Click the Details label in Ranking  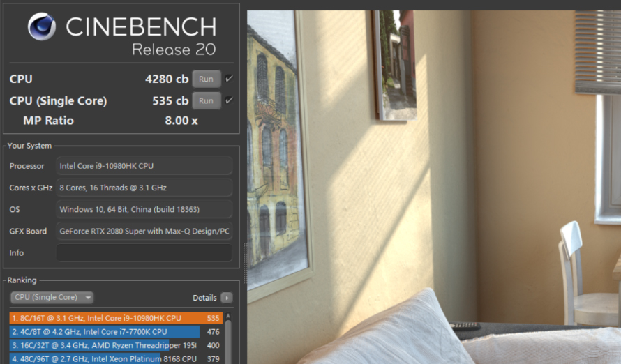point(204,298)
